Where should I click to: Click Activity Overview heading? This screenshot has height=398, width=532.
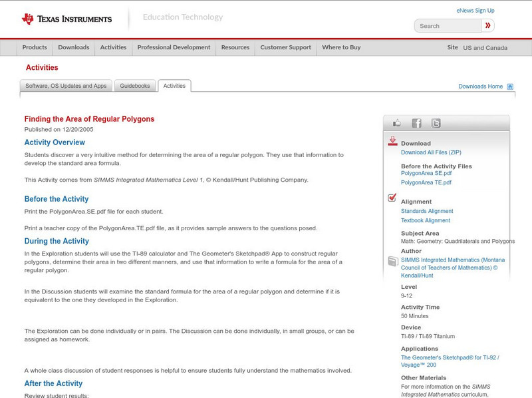coord(55,142)
